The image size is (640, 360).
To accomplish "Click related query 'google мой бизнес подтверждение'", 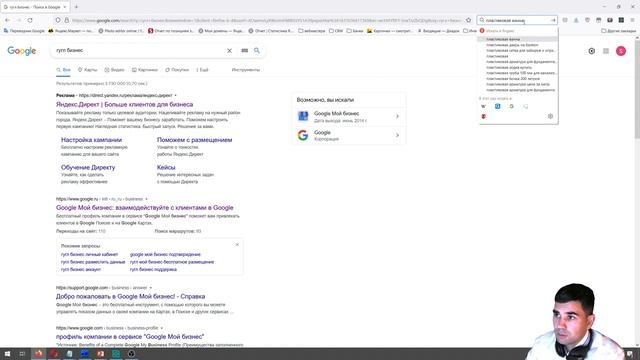I will (165, 254).
